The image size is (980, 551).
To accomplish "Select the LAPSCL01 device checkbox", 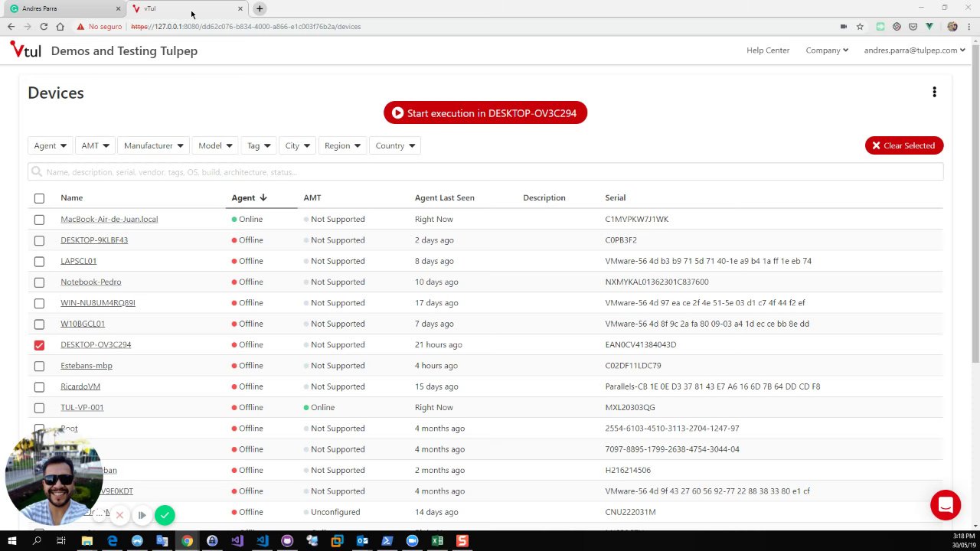I will click(x=39, y=262).
